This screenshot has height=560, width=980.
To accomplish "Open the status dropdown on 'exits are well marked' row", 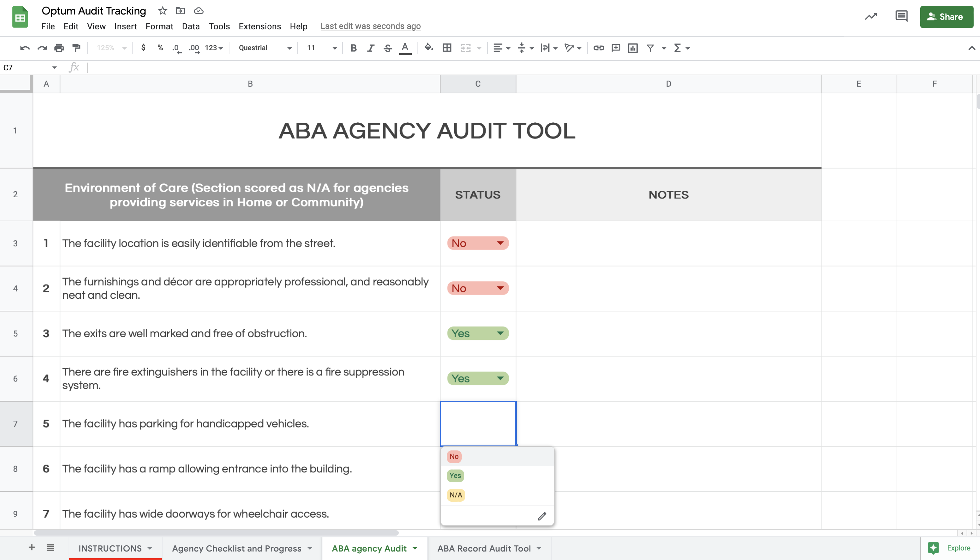I will tap(500, 333).
